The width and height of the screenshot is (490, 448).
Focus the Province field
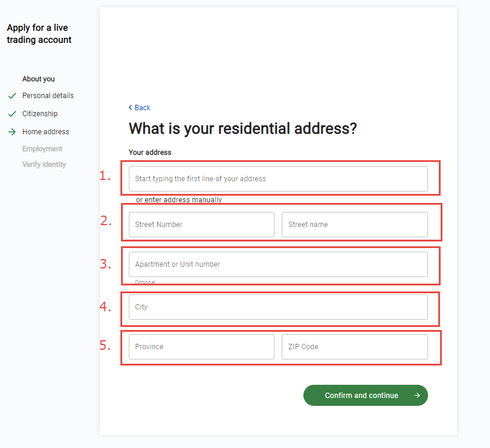201,347
